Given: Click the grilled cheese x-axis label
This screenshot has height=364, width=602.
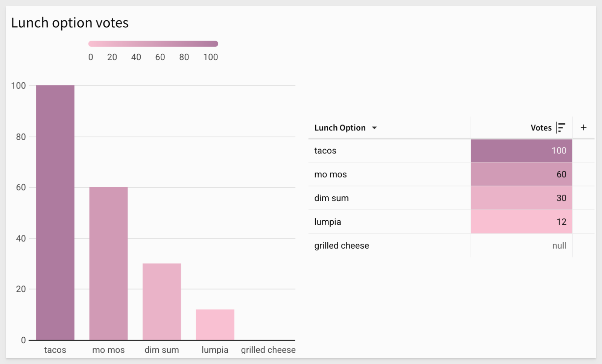Looking at the screenshot, I should pos(268,350).
